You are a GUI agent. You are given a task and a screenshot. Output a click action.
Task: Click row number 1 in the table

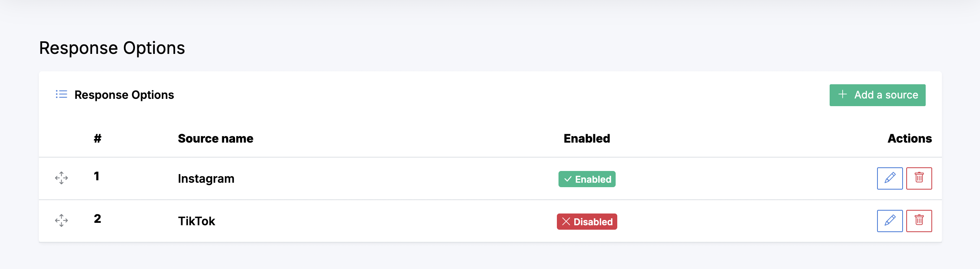(x=96, y=176)
